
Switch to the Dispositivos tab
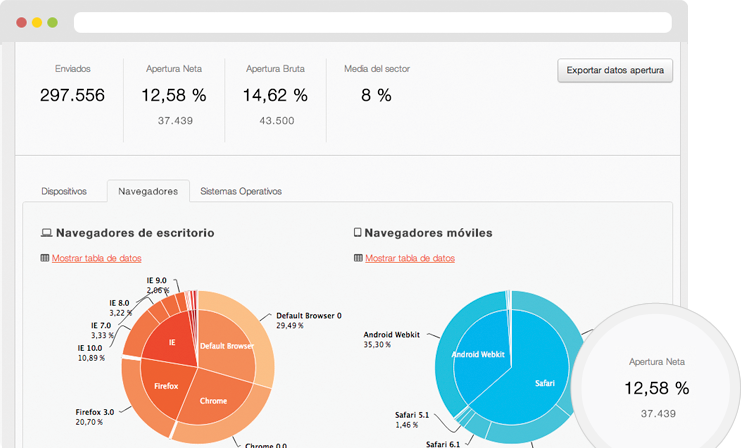(64, 191)
